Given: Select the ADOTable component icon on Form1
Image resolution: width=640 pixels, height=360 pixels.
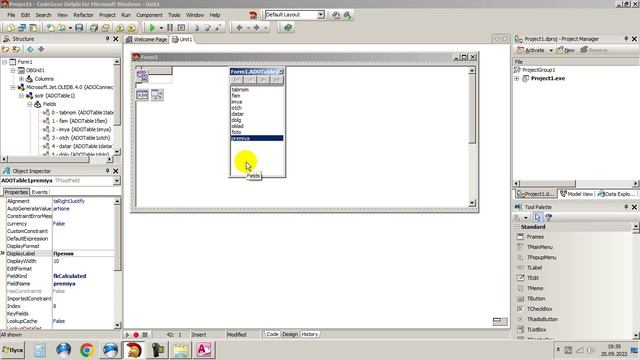Looking at the screenshot, I should pyautogui.click(x=142, y=95).
